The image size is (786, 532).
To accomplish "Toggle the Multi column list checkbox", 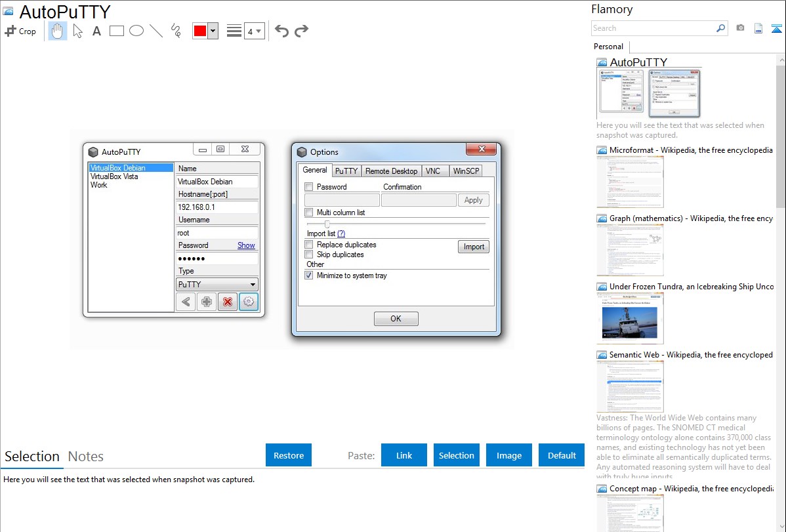I will point(309,213).
